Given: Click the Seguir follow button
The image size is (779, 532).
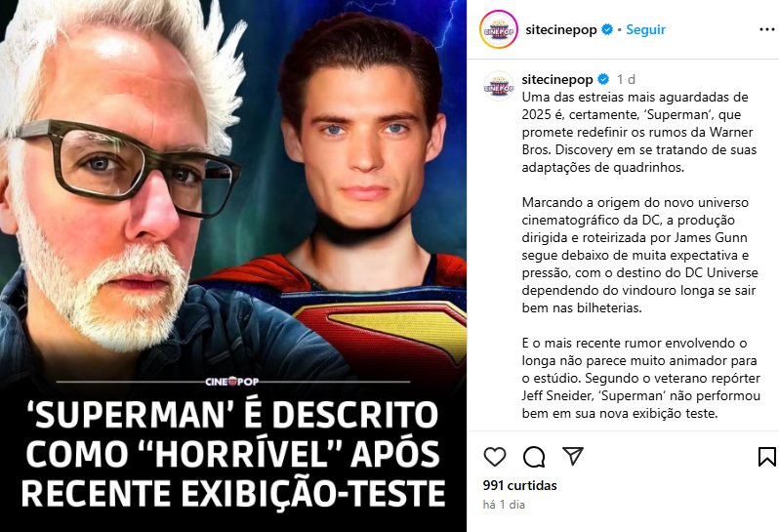Looking at the screenshot, I should [x=645, y=30].
